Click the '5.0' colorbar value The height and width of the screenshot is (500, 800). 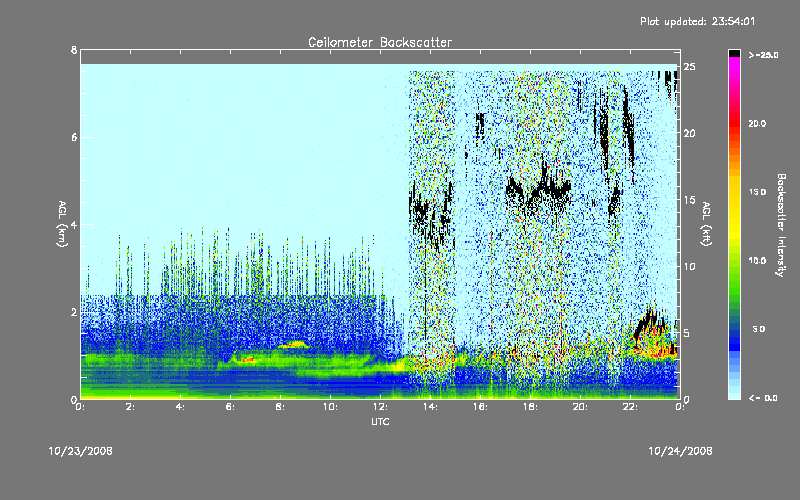coord(759,329)
